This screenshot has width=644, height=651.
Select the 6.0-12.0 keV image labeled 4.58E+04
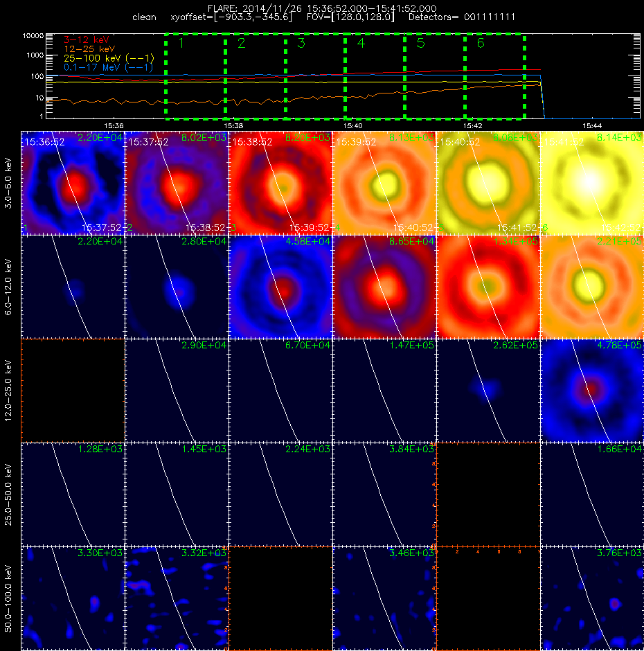[280, 287]
